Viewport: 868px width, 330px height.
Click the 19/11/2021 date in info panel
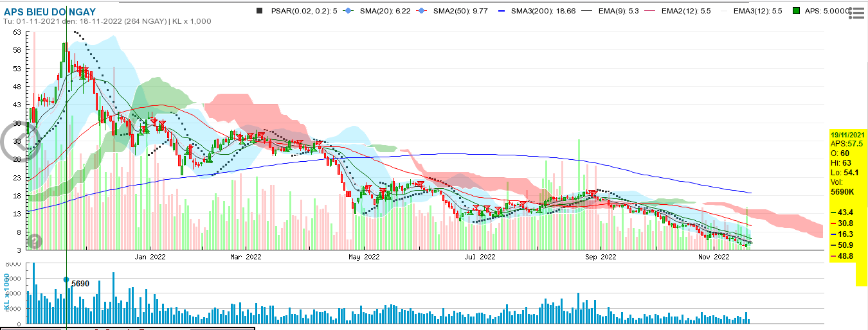tap(848, 135)
